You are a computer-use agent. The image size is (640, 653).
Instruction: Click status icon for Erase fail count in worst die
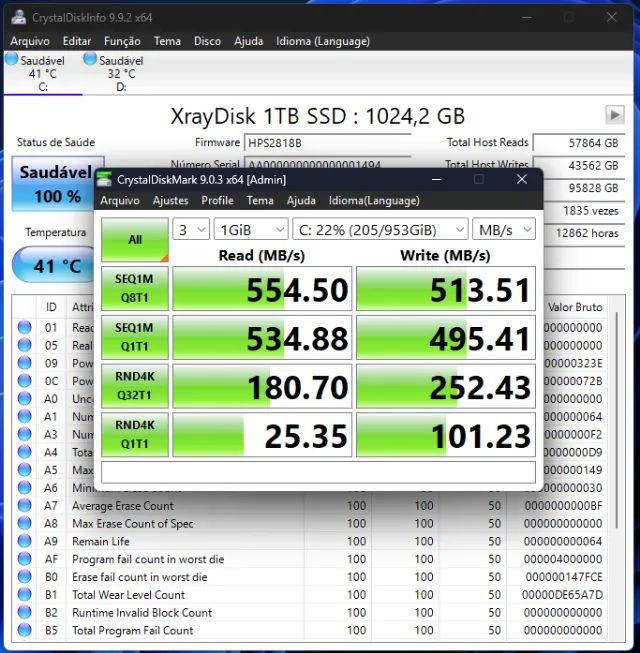25,577
